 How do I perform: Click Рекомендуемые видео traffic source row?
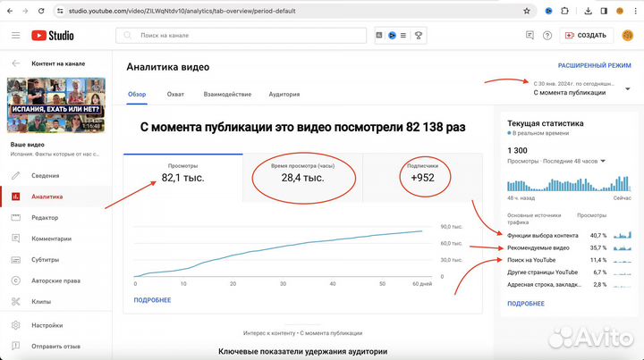[569, 247]
